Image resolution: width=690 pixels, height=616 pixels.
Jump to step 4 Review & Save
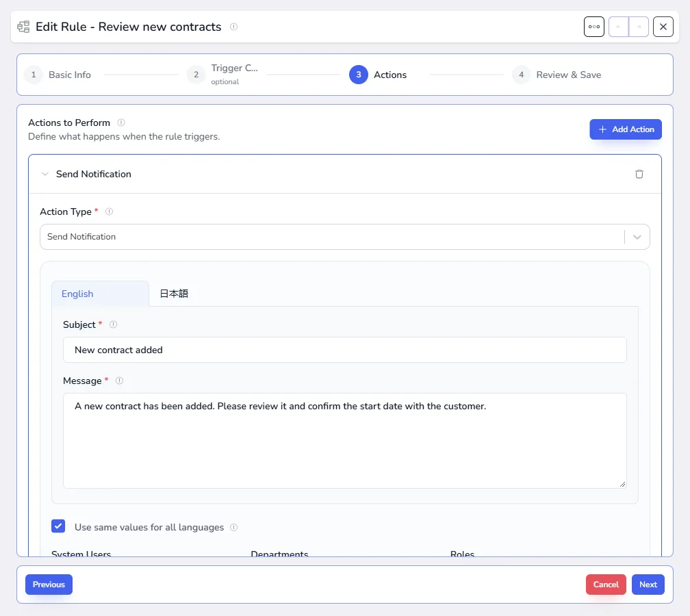[557, 75]
